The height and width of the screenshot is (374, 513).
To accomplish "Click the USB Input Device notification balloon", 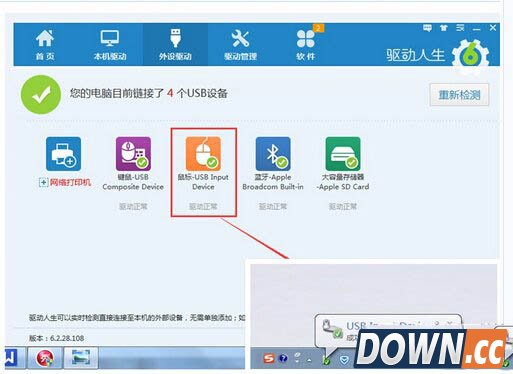I will click(x=388, y=330).
